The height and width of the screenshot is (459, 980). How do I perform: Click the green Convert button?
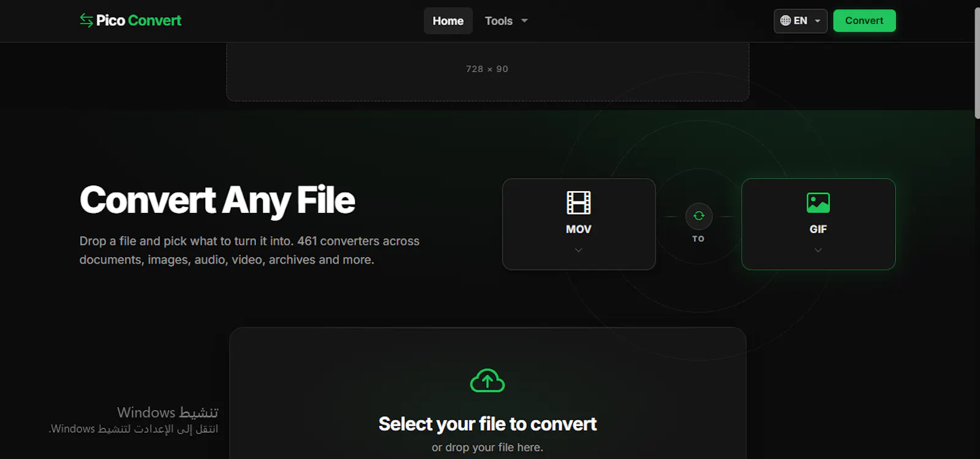(864, 21)
